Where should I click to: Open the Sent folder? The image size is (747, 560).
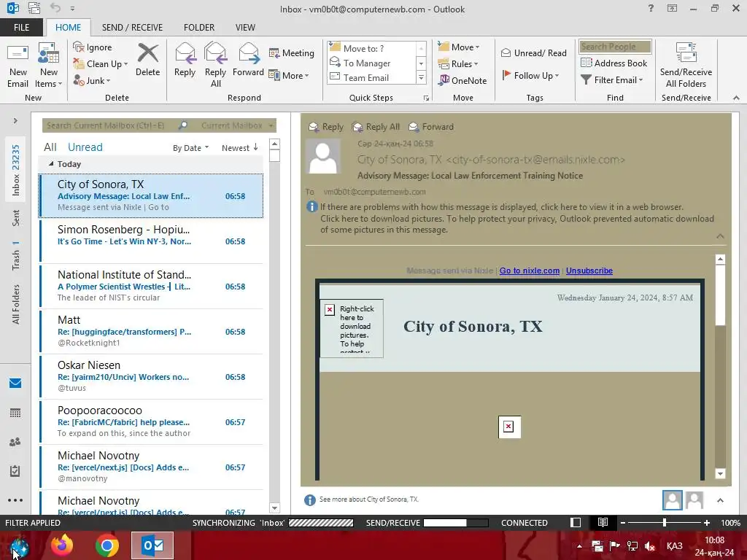tap(16, 217)
